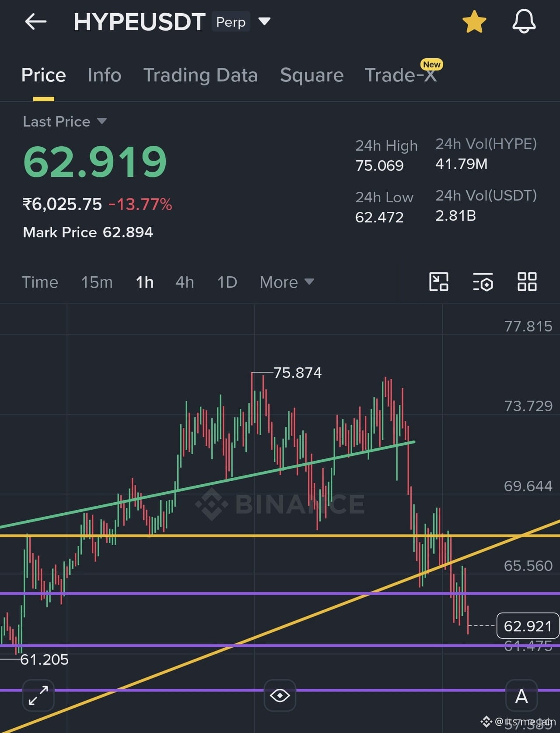Switch to the Price tab
This screenshot has width=560, height=733.
44,75
